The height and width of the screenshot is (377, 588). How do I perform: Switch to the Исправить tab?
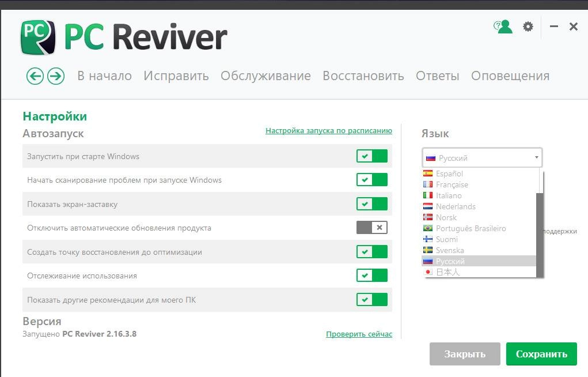pyautogui.click(x=176, y=76)
